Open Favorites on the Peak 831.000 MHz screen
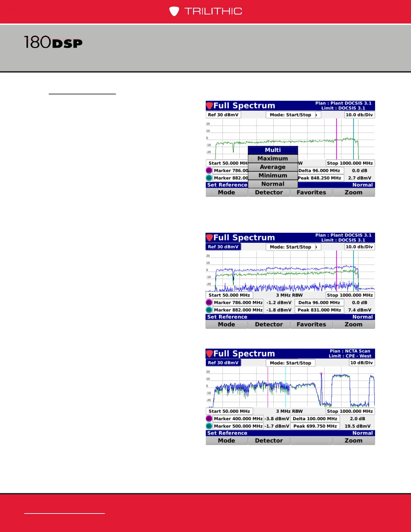 pos(311,324)
